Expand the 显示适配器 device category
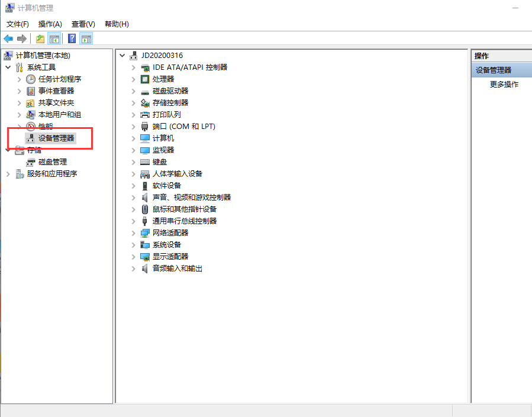Image resolution: width=532 pixels, height=417 pixels. pos(134,257)
